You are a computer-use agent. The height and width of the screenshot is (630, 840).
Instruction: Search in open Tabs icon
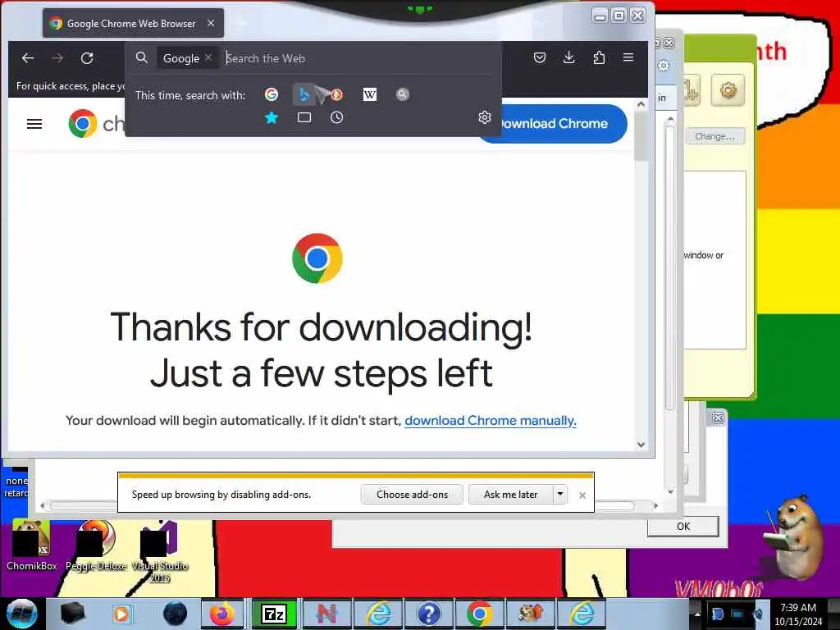(304, 117)
